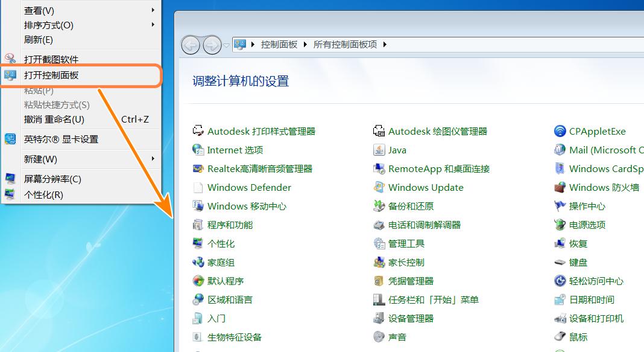The image size is (644, 352).
Task: Click the 生物特征设备 icon
Action: click(x=198, y=337)
